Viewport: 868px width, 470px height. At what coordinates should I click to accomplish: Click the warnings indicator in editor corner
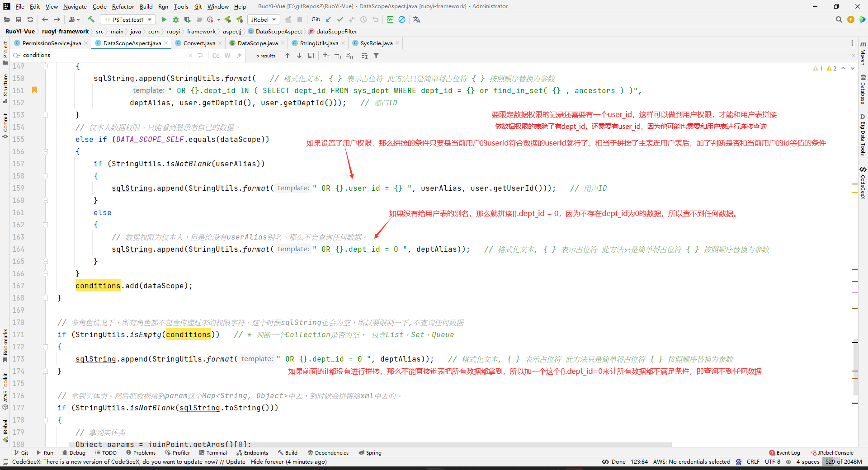tap(825, 69)
